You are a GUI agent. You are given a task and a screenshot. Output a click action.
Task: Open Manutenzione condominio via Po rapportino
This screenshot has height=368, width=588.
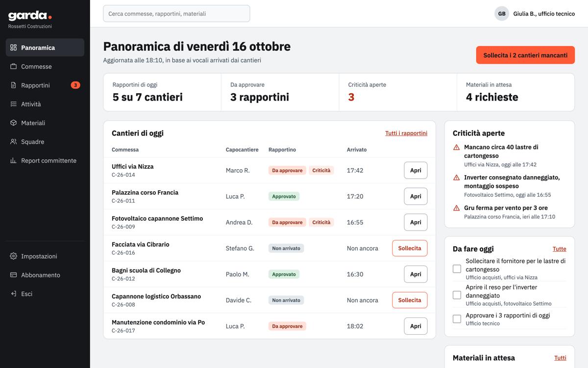416,326
